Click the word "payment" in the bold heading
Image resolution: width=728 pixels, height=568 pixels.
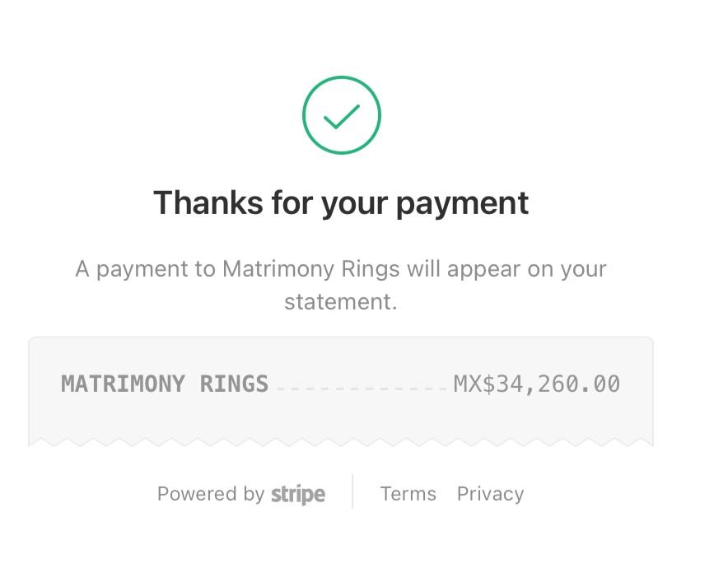[463, 204]
